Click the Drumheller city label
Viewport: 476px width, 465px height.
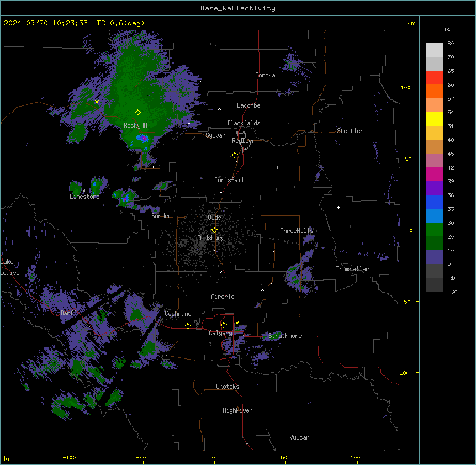352,269
